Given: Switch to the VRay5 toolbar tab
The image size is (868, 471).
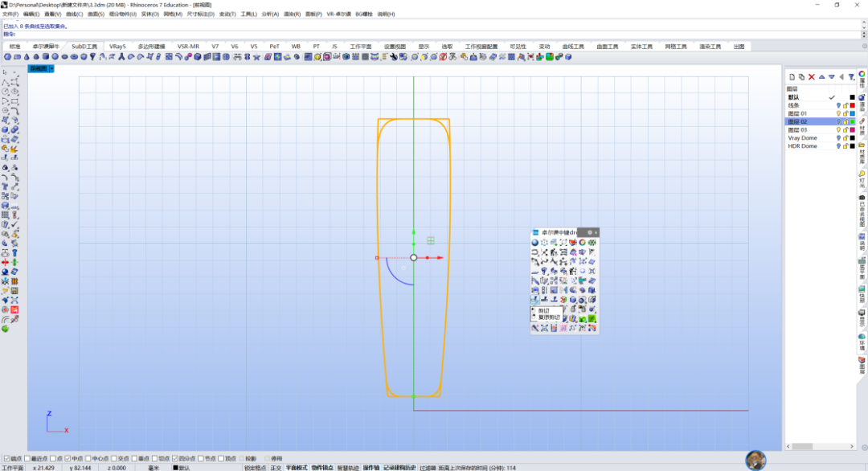Looking at the screenshot, I should click(x=117, y=47).
